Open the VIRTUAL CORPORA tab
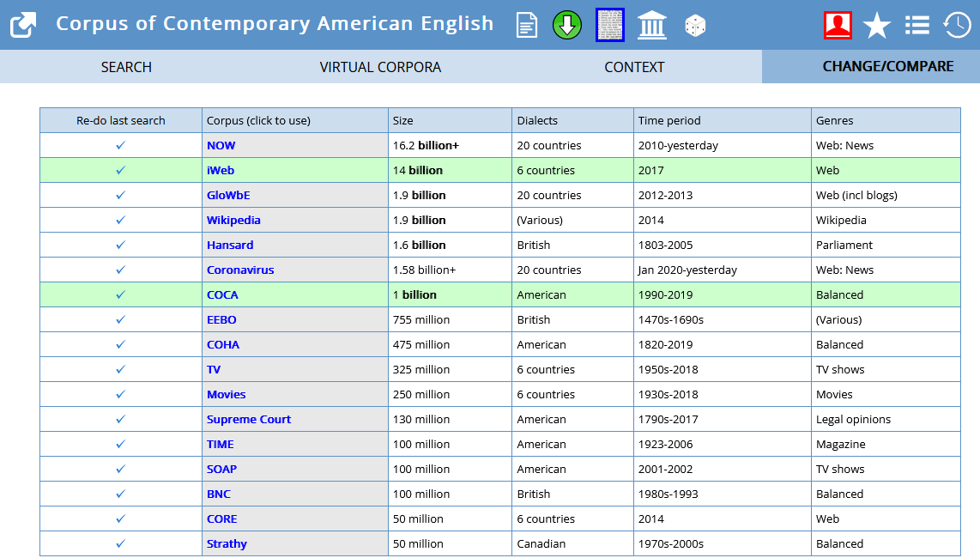Screen dimensions: 980x558 point(380,67)
